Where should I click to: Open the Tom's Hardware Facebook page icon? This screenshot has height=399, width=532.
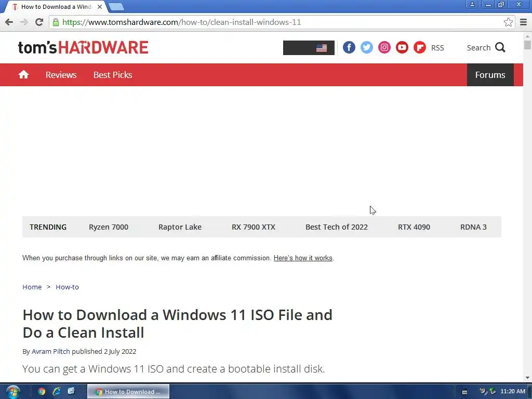click(349, 47)
